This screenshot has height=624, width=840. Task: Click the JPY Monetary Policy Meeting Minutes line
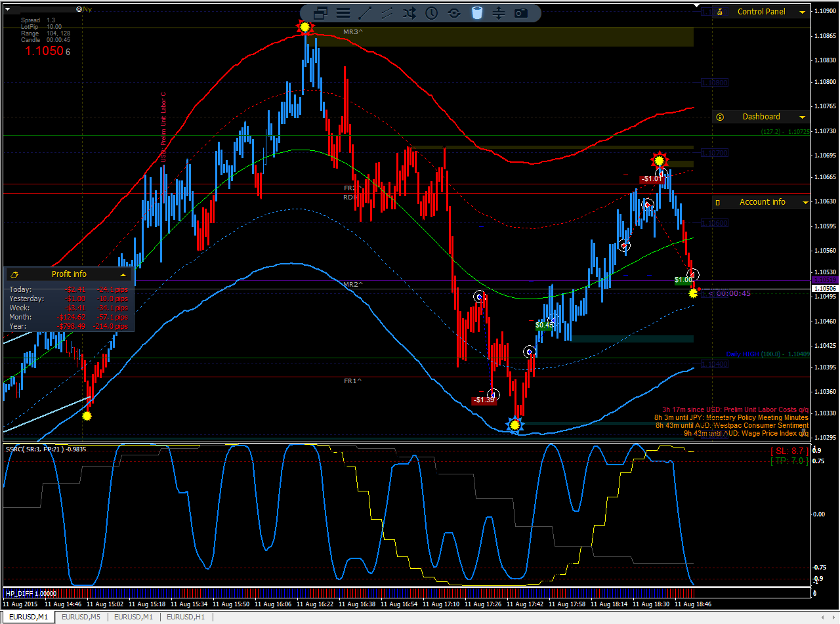732,417
